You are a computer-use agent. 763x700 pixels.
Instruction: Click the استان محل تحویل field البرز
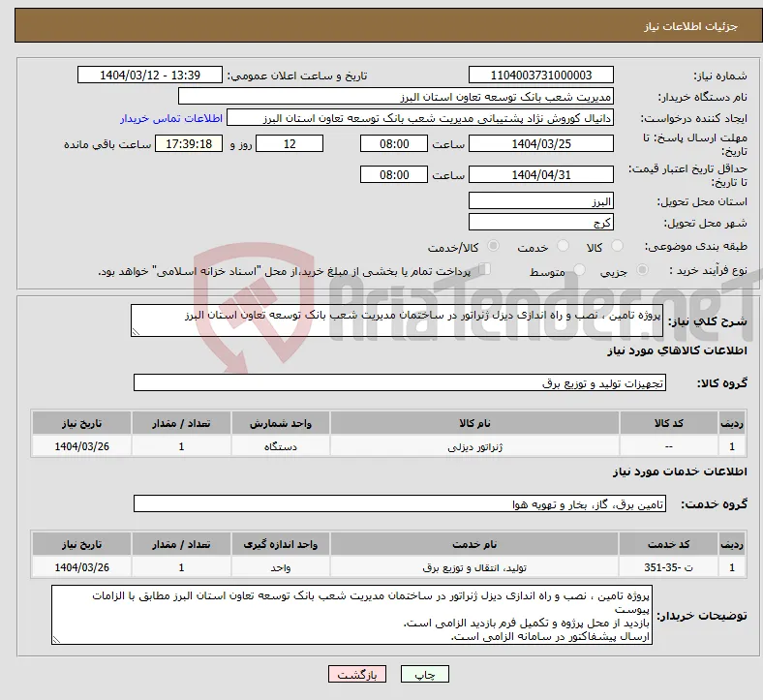click(x=540, y=200)
